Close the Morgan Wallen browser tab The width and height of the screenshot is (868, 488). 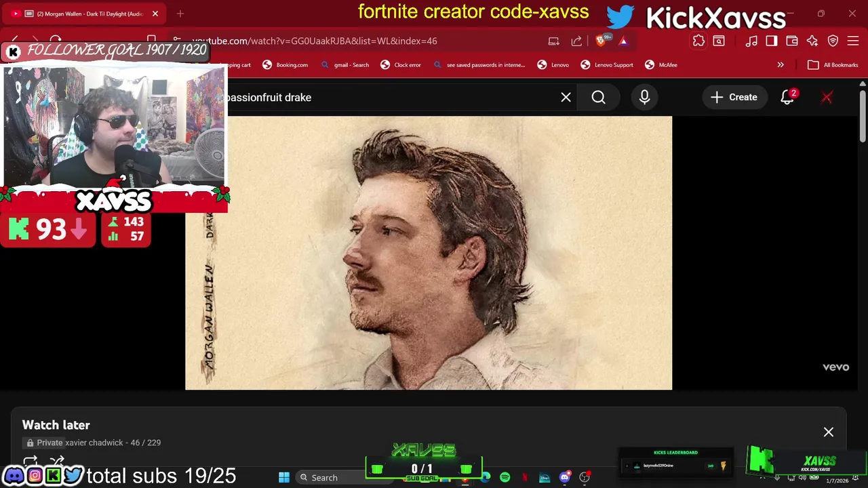pos(155,14)
